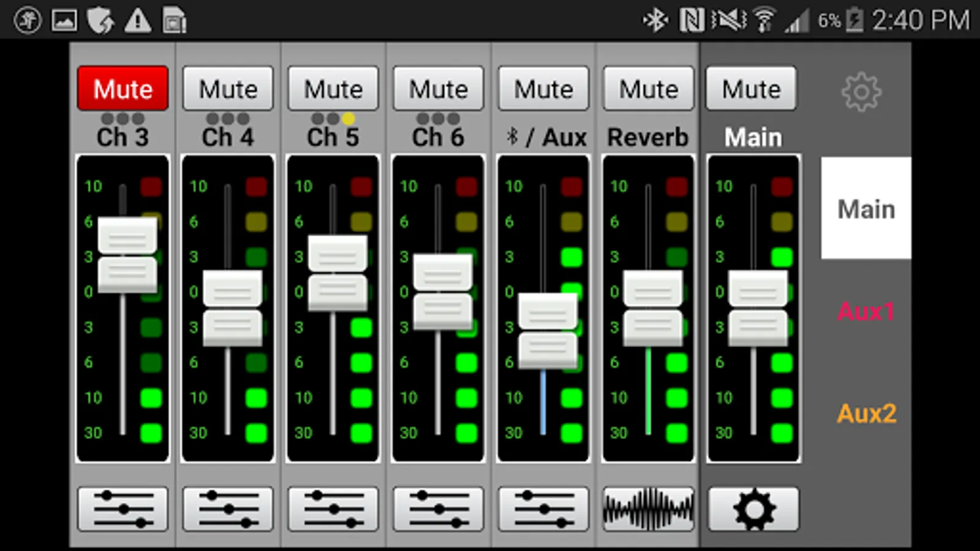The width and height of the screenshot is (980, 551).
Task: Tap Ch 5 yellow indicator dot
Action: tap(348, 118)
